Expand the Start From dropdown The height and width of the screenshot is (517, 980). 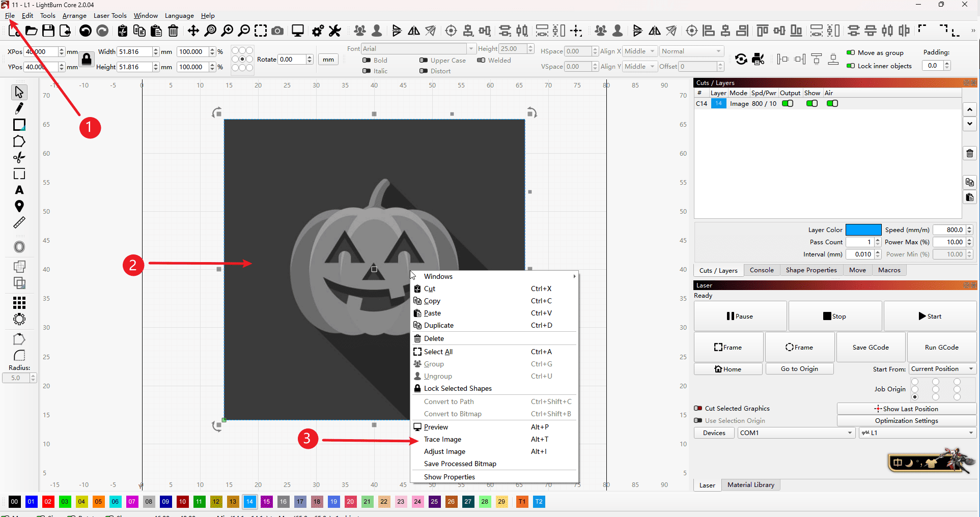click(x=942, y=369)
